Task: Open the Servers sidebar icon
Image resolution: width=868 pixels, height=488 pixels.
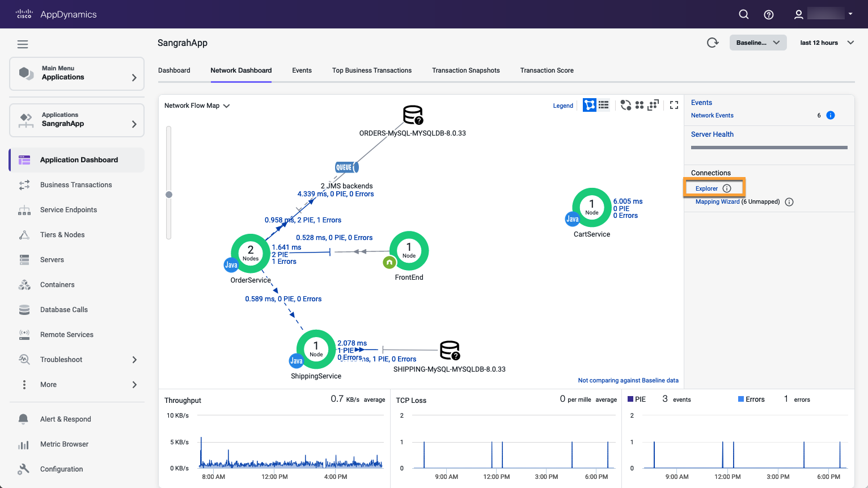Action: point(24,260)
